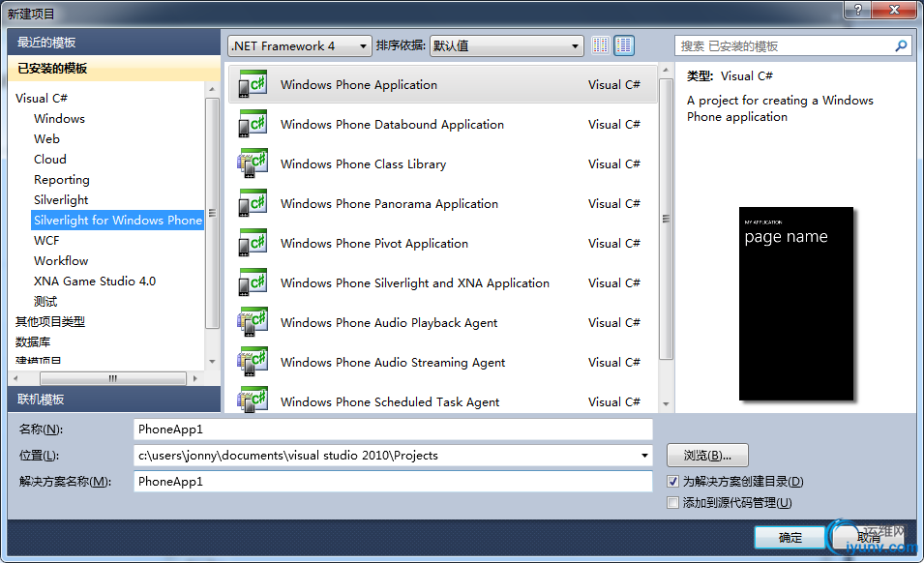The width and height of the screenshot is (924, 563).
Task: Click category tree scroll left arrow
Action: 15,378
